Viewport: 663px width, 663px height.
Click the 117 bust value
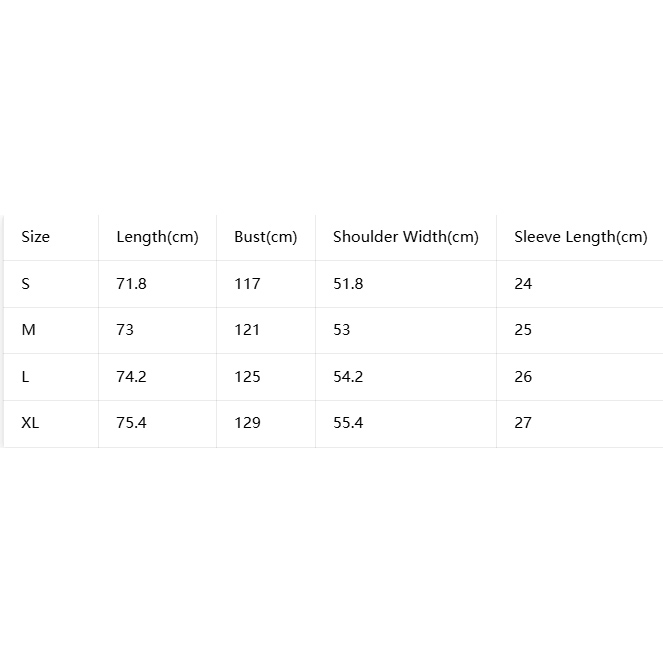247,284
